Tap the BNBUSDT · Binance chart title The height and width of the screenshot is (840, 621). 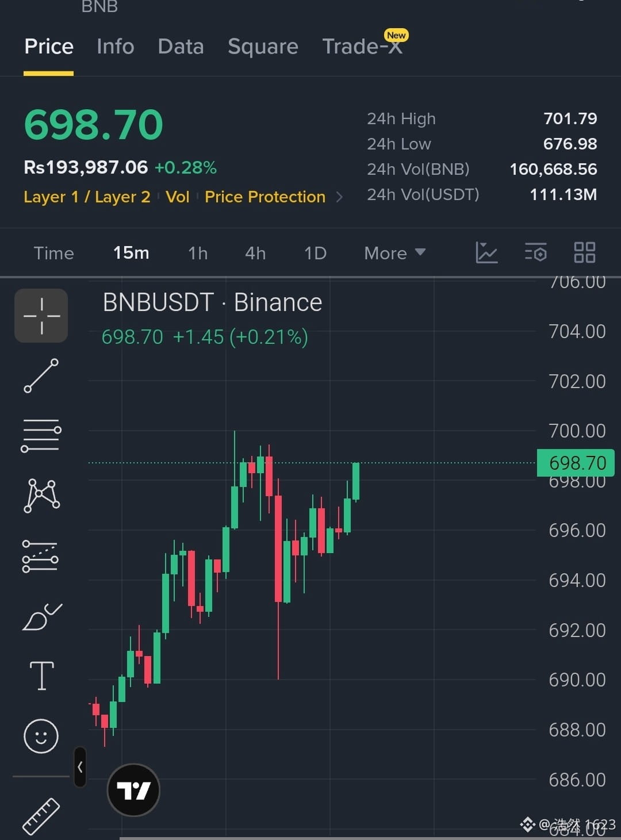[x=212, y=302]
